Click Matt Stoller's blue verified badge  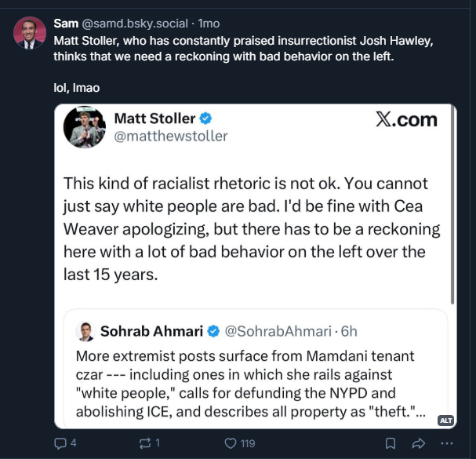click(205, 118)
